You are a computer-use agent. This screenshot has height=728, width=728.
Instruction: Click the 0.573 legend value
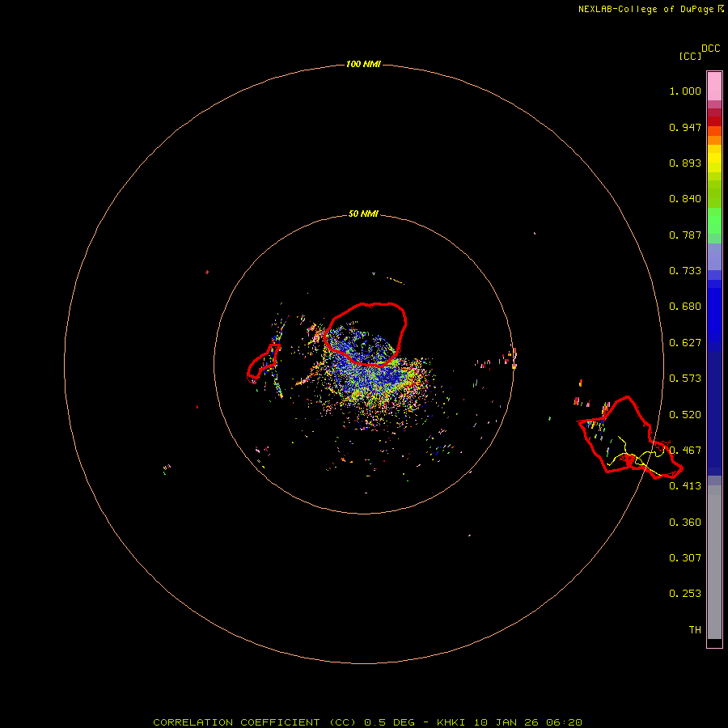coord(685,379)
